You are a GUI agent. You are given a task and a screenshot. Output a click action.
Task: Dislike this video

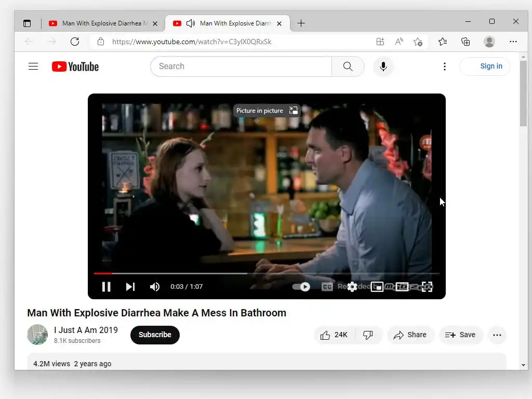[368, 335]
